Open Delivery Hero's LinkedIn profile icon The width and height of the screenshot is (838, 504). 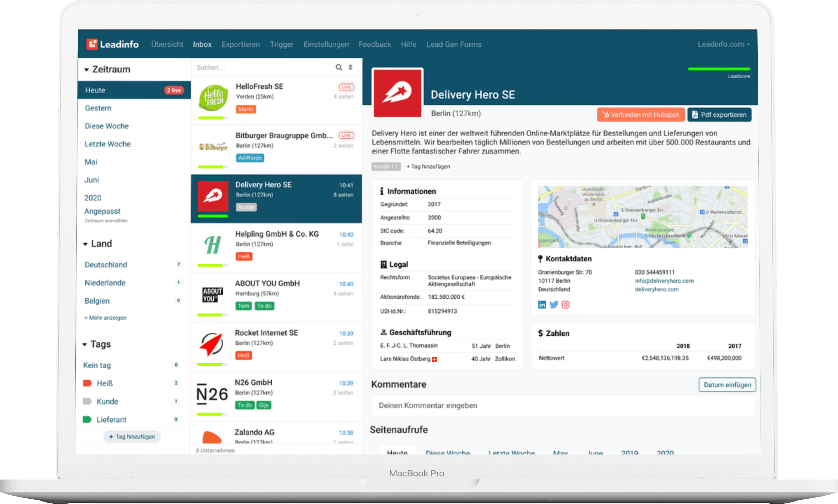pyautogui.click(x=542, y=305)
